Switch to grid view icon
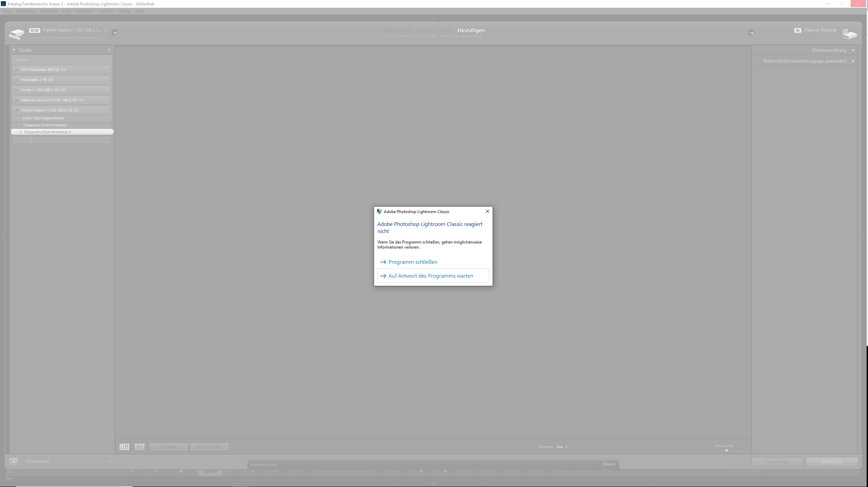 124,447
